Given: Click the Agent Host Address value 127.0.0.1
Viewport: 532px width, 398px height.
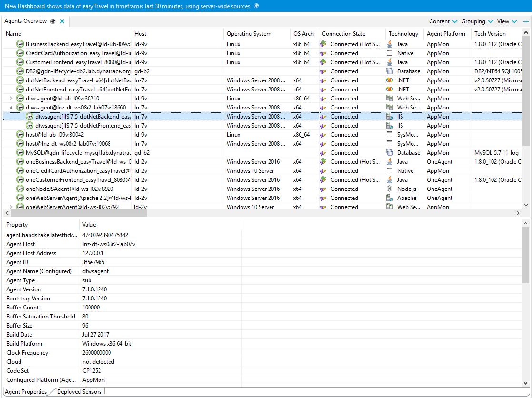Looking at the screenshot, I should [x=93, y=253].
